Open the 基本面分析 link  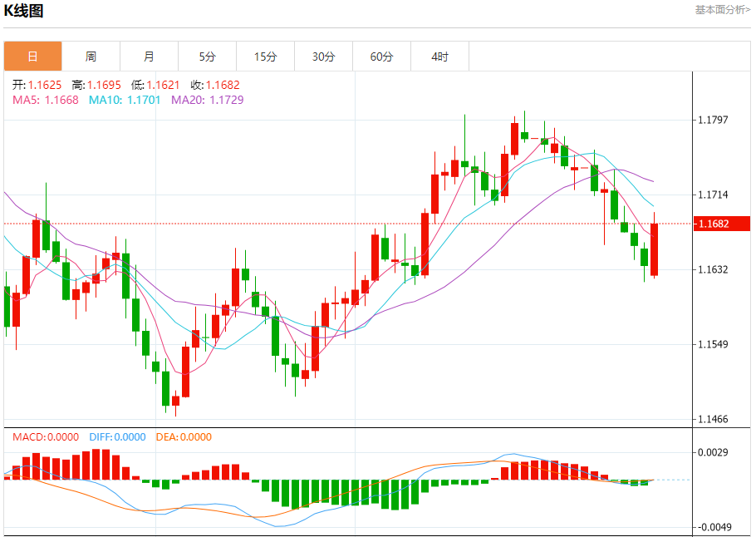tap(721, 10)
